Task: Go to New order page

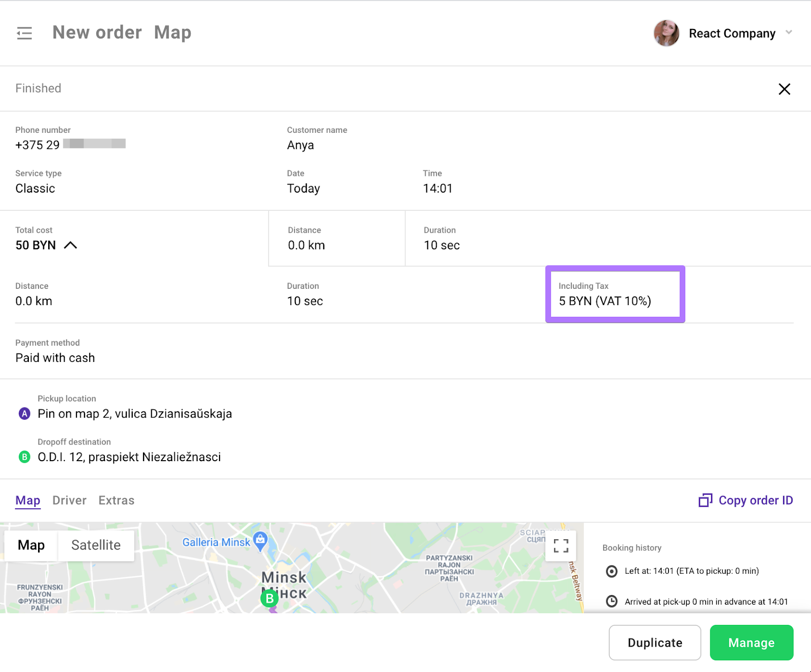Action: click(x=97, y=32)
